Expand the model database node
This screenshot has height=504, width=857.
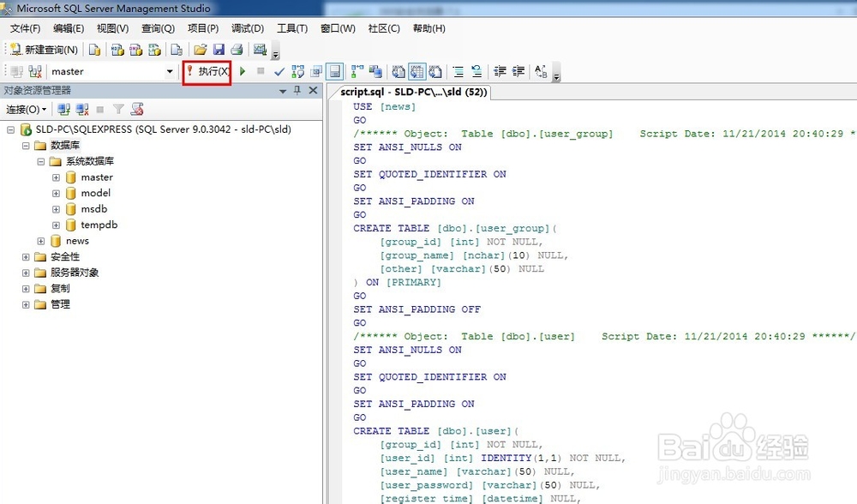click(57, 193)
